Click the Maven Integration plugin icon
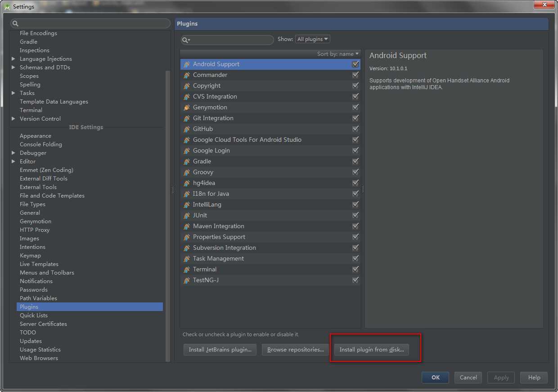The image size is (558, 392). [187, 226]
